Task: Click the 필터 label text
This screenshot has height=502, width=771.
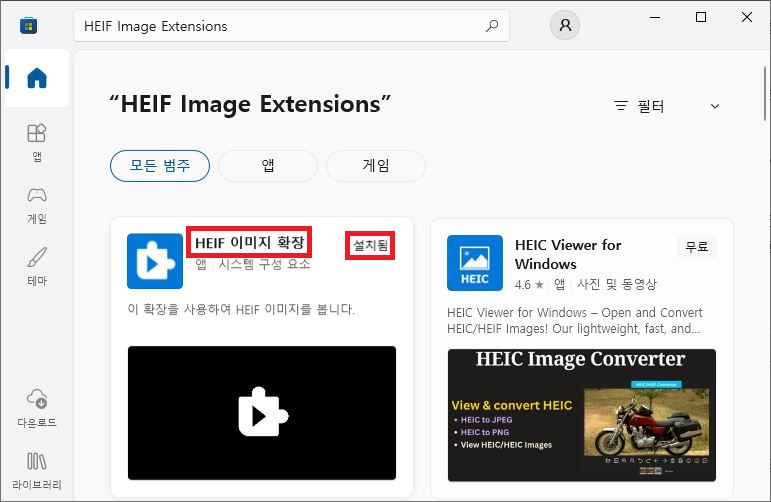Action: pos(651,106)
